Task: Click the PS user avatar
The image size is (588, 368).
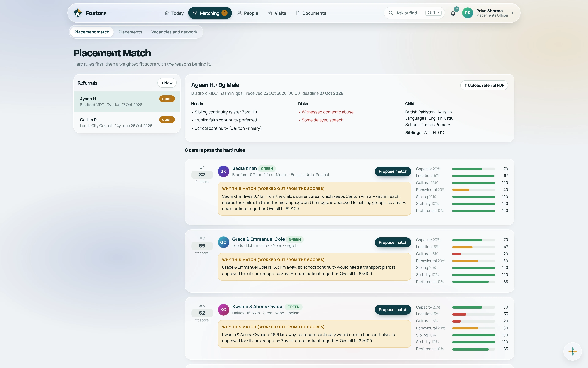Action: (467, 13)
